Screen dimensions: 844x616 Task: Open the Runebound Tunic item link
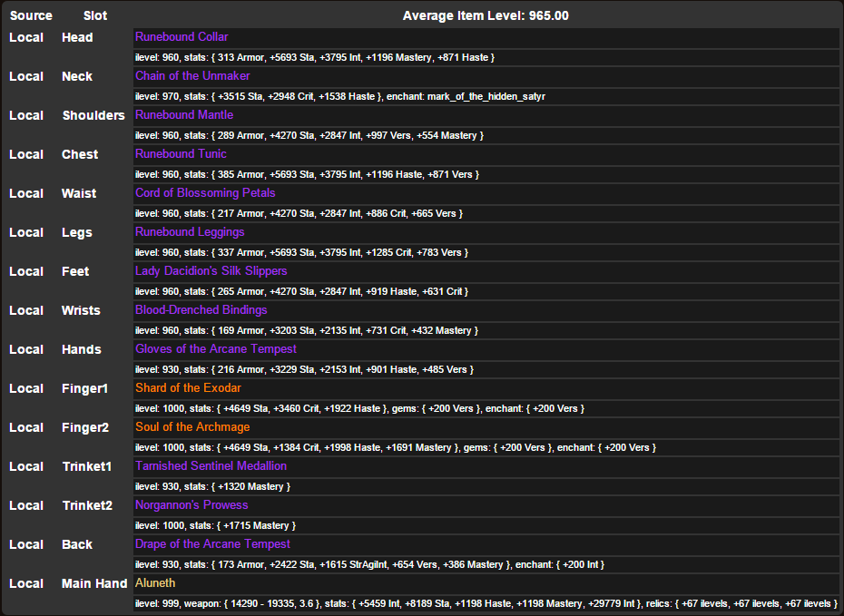(181, 154)
